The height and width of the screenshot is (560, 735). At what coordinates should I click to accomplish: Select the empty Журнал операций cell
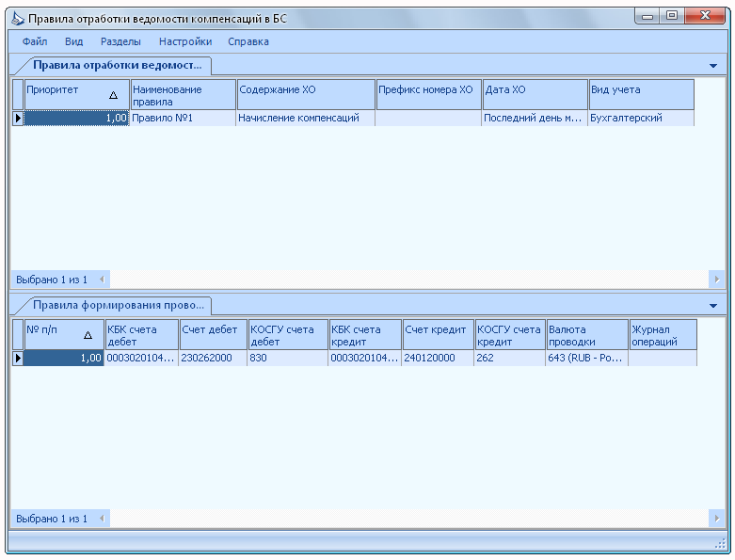click(663, 358)
